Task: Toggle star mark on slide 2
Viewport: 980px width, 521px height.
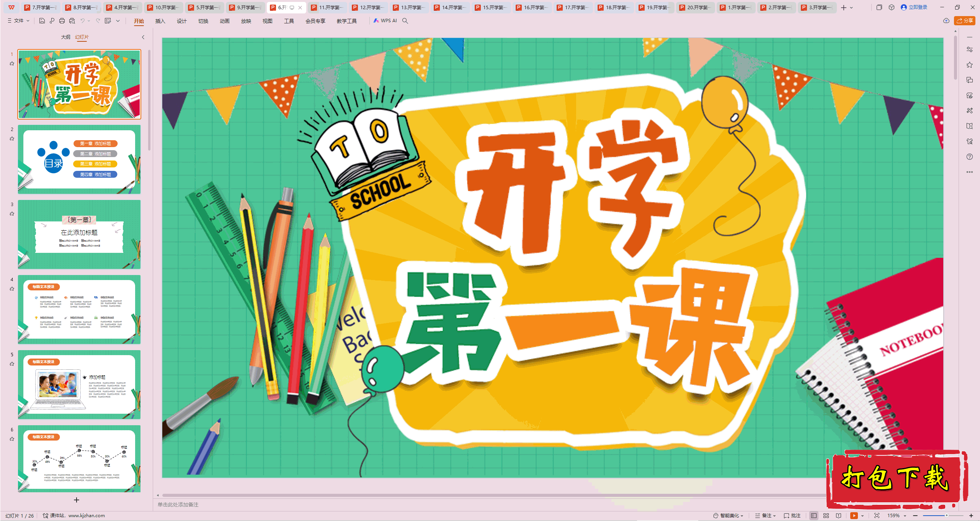Action: click(12, 139)
